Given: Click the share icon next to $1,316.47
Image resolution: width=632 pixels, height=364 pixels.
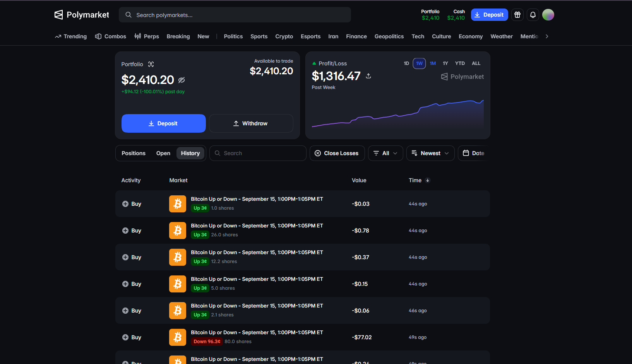Looking at the screenshot, I should [368, 76].
